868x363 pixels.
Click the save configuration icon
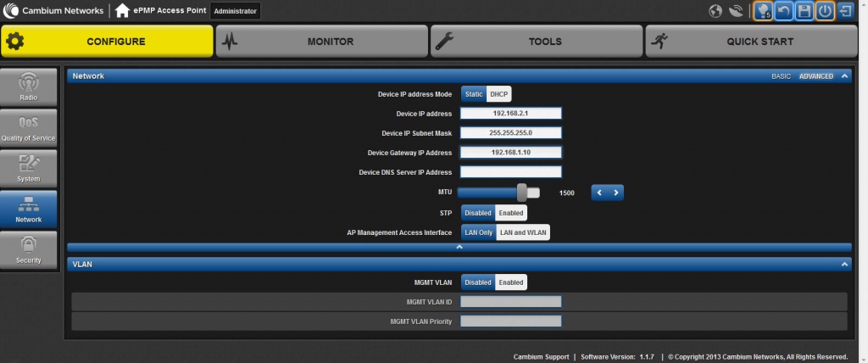tap(804, 11)
